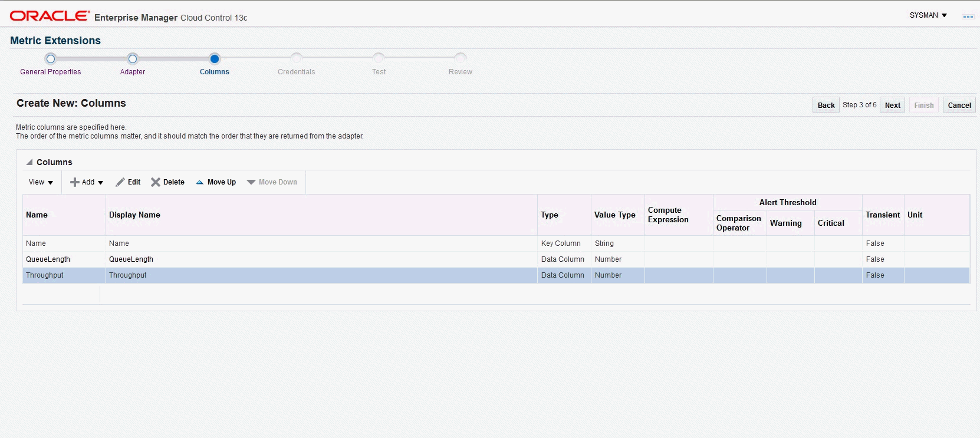The image size is (980, 438).
Task: Click the pencil Edit icon
Action: tap(120, 182)
